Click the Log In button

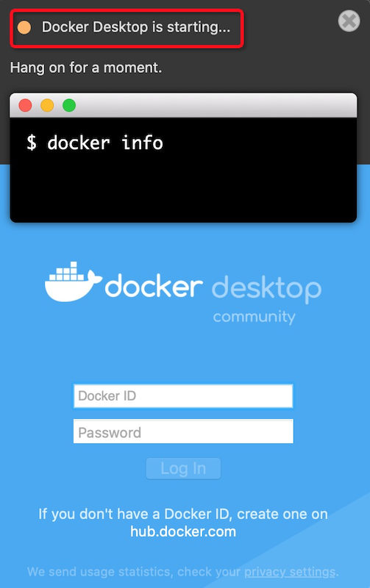click(x=183, y=468)
